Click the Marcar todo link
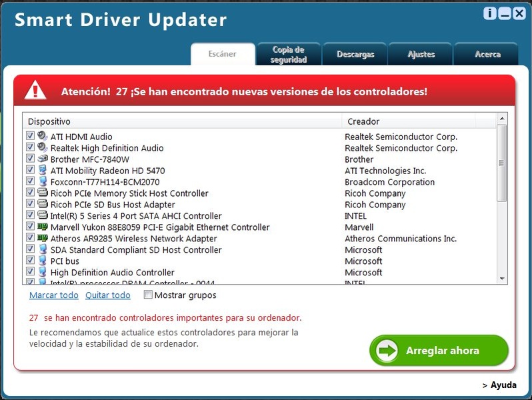This screenshot has width=532, height=400. click(x=53, y=295)
